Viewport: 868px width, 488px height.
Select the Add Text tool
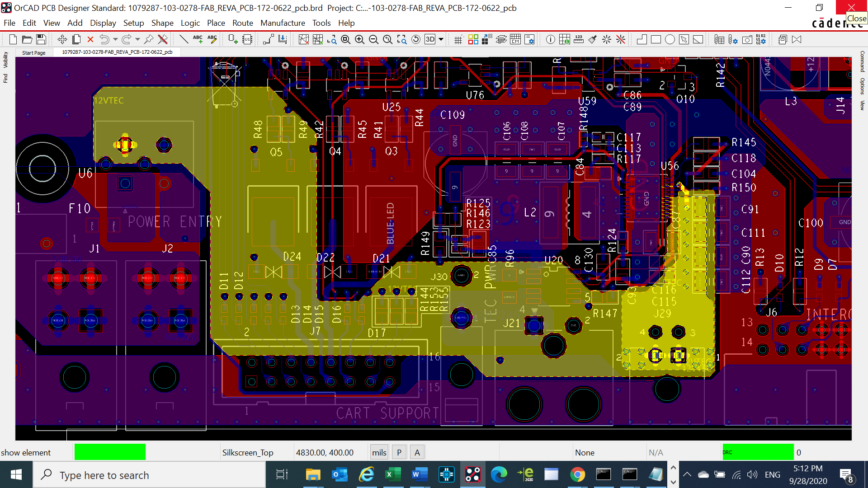(198, 40)
